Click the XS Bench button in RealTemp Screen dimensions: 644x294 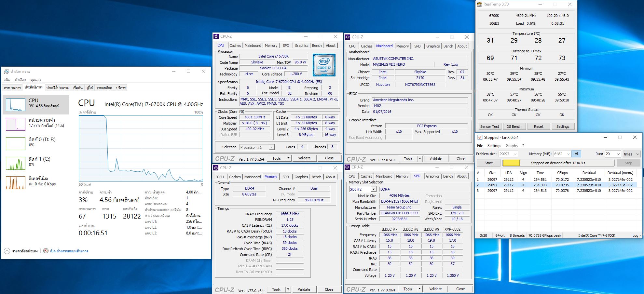514,127
